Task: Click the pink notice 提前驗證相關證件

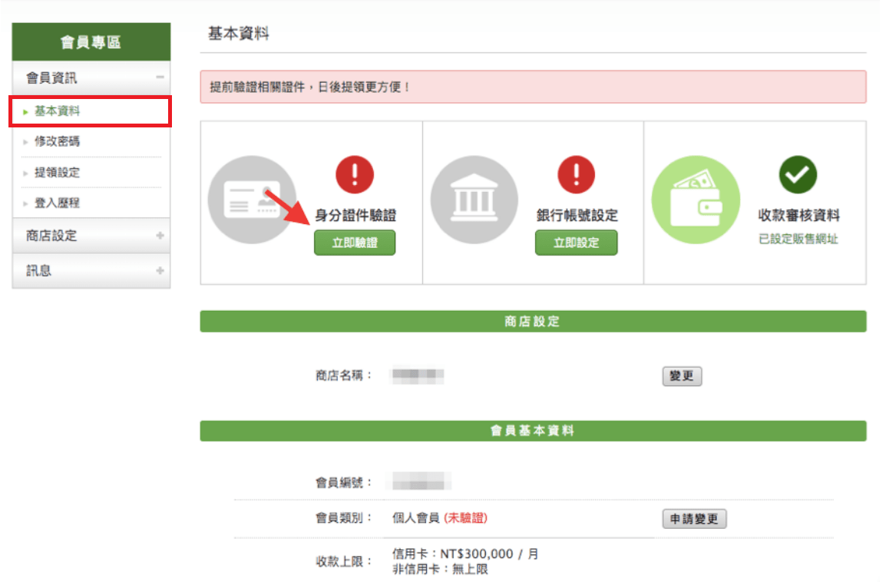Action: 533,87
